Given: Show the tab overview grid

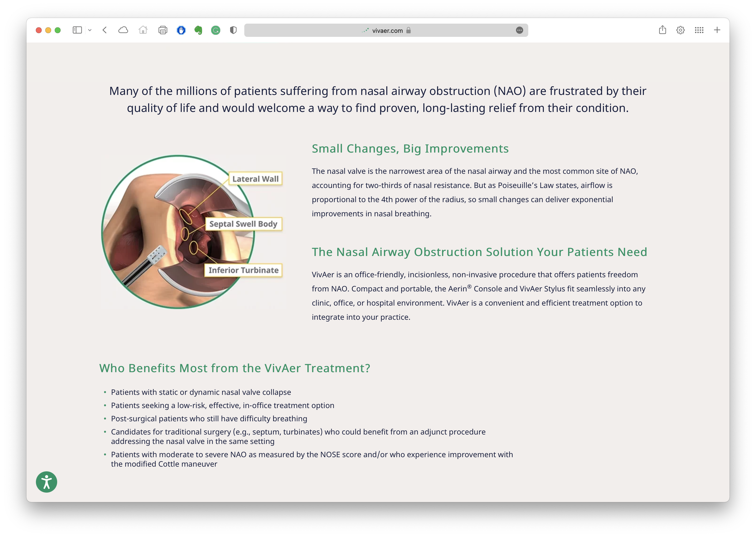Looking at the screenshot, I should tap(699, 30).
